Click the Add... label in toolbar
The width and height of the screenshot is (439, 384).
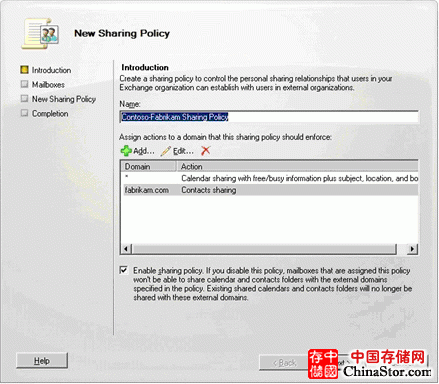coord(144,151)
